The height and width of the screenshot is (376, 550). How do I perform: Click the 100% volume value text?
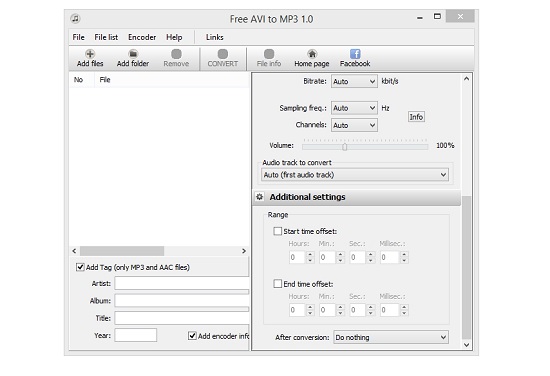coord(445,145)
